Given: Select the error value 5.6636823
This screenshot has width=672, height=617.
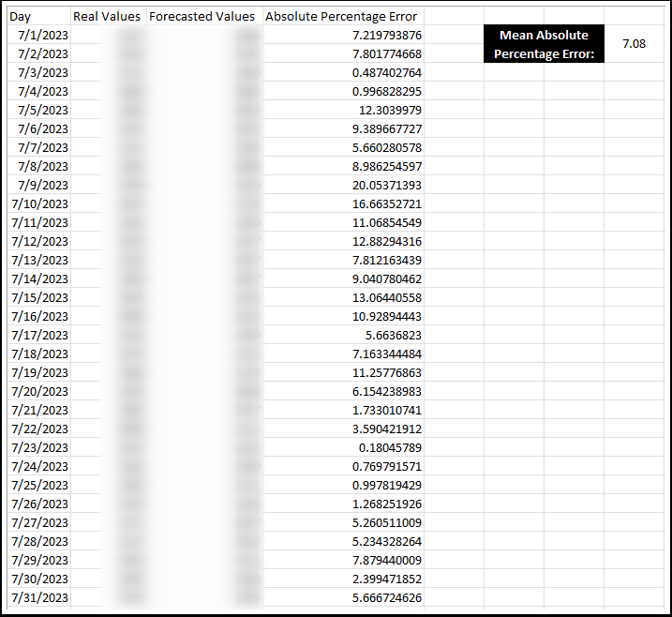Looking at the screenshot, I should click(x=343, y=336).
